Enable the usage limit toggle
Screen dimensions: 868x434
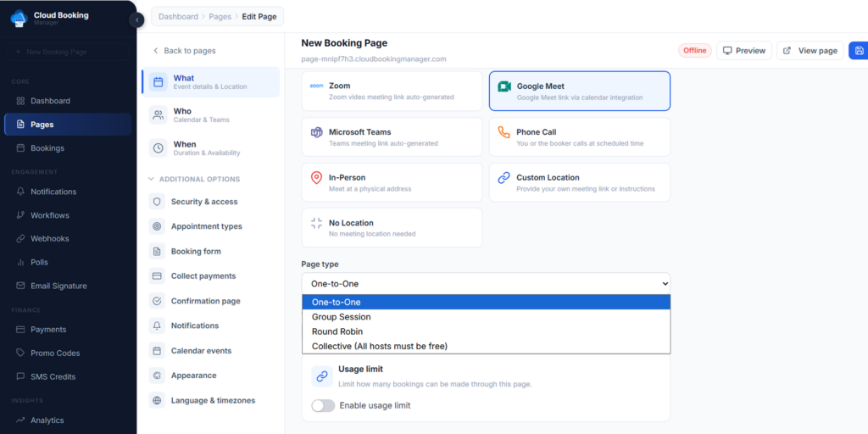pos(323,406)
